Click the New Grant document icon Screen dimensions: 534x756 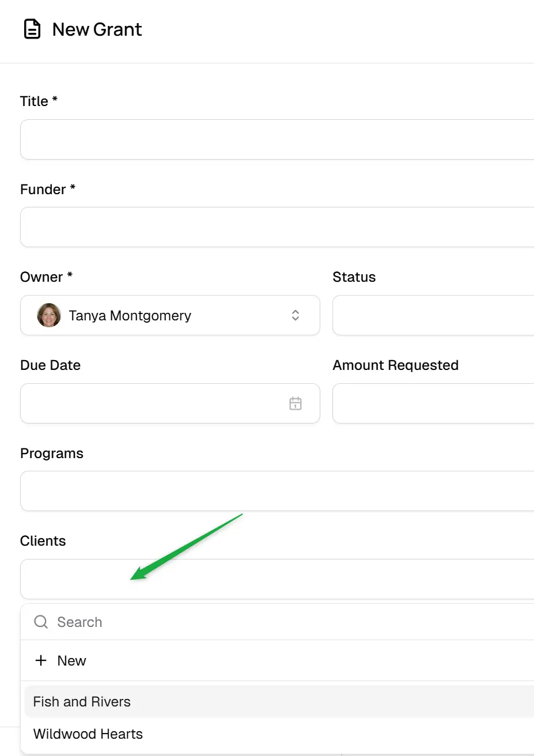click(32, 29)
